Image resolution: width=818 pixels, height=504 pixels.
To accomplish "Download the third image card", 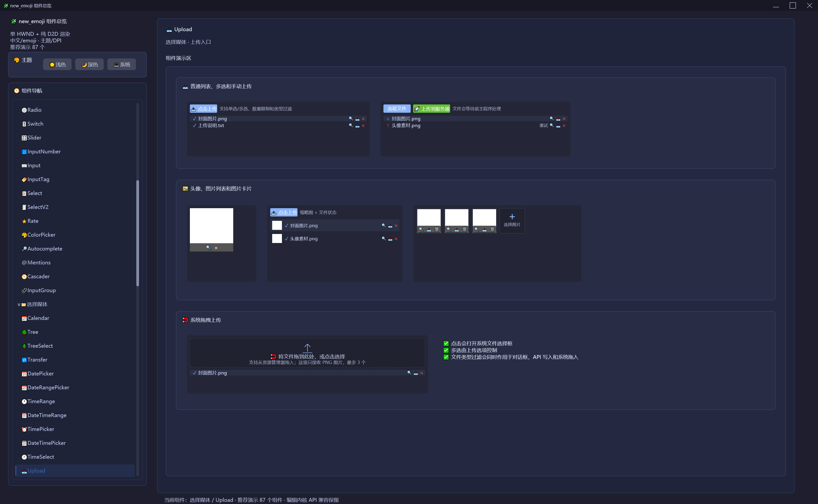I will pos(484,229).
